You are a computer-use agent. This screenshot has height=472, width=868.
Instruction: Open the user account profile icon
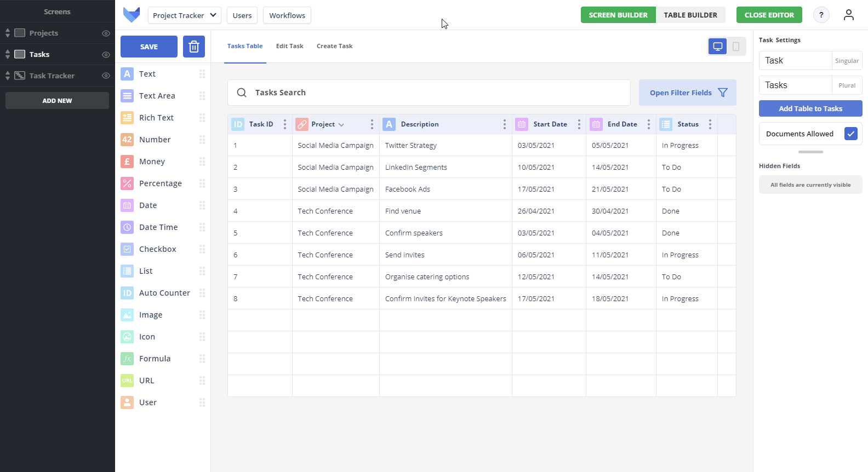tap(849, 15)
